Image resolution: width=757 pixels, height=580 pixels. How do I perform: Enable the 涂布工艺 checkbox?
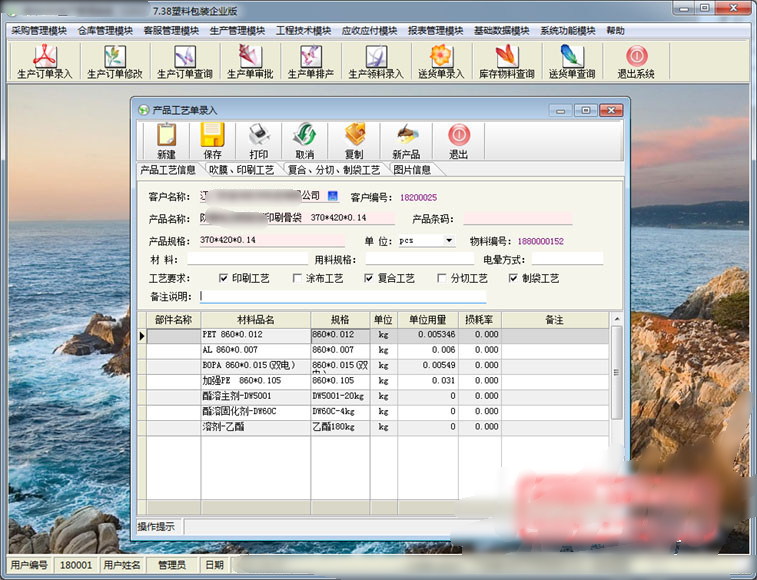tap(297, 278)
